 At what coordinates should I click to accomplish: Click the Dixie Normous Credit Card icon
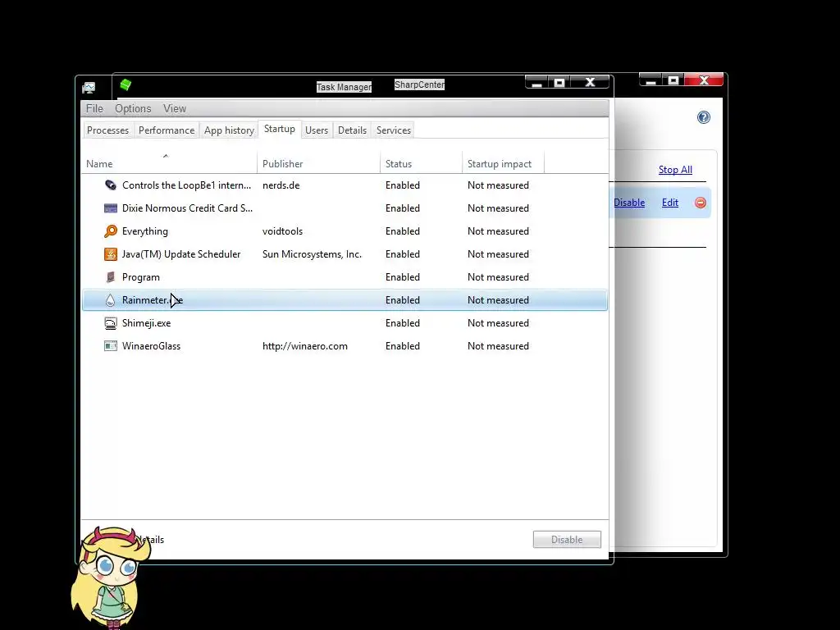pyautogui.click(x=111, y=208)
